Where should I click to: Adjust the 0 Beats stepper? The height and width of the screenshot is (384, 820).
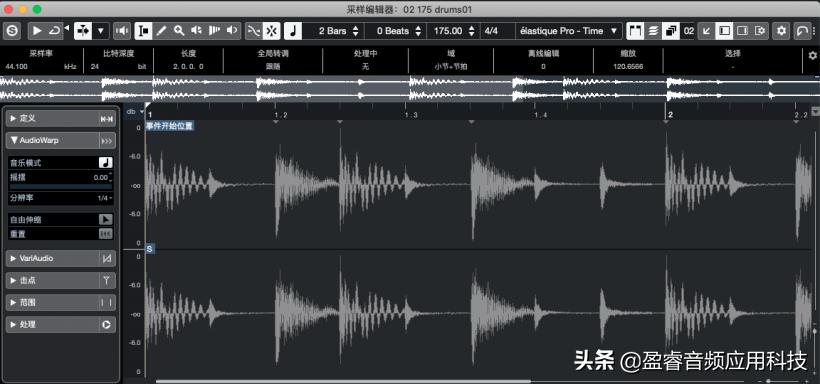[418, 31]
